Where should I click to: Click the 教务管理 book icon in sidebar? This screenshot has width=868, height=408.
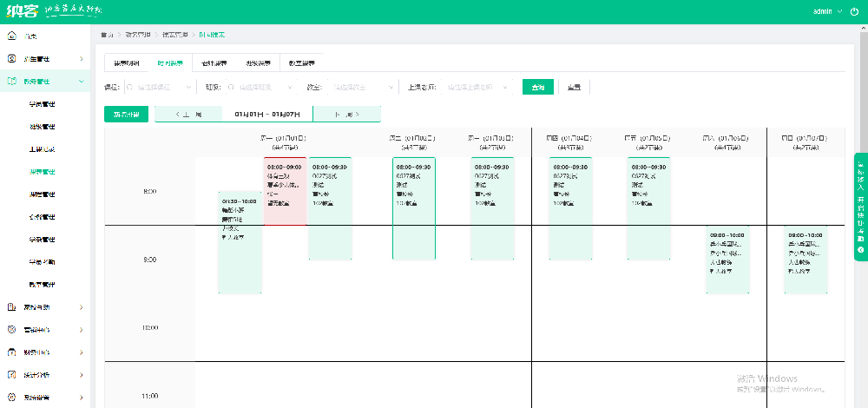point(12,82)
